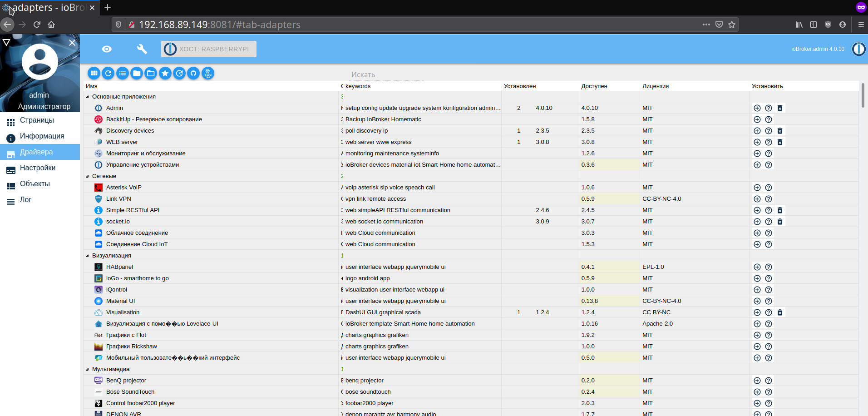
Task: Delete the Discovery devices adapter
Action: click(x=780, y=131)
